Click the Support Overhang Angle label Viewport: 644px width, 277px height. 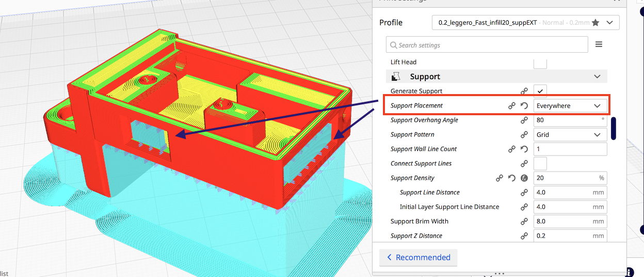[424, 120]
